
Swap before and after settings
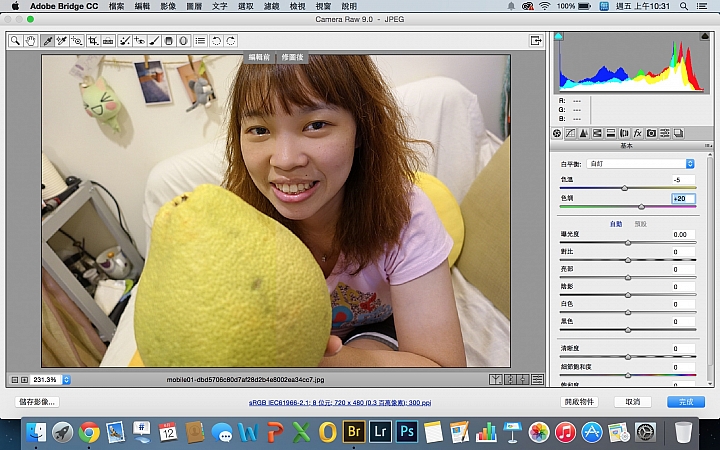click(510, 380)
